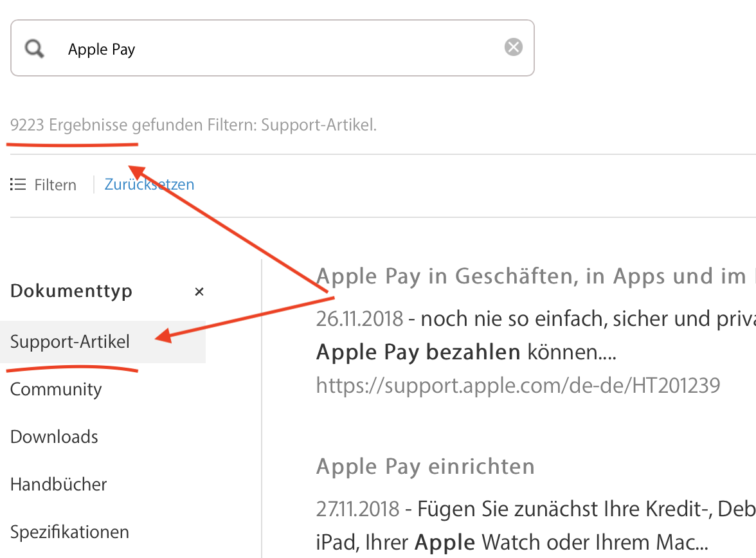Viewport: 756px width, 558px height.
Task: Choose the Downloads document type
Action: [54, 437]
